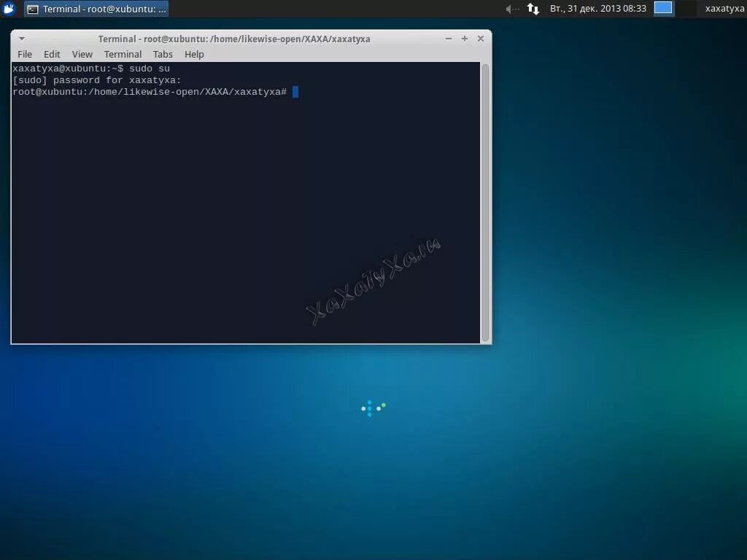Maximize the terminal window with plus button
Viewport: 747px width, 560px height.
[465, 39]
